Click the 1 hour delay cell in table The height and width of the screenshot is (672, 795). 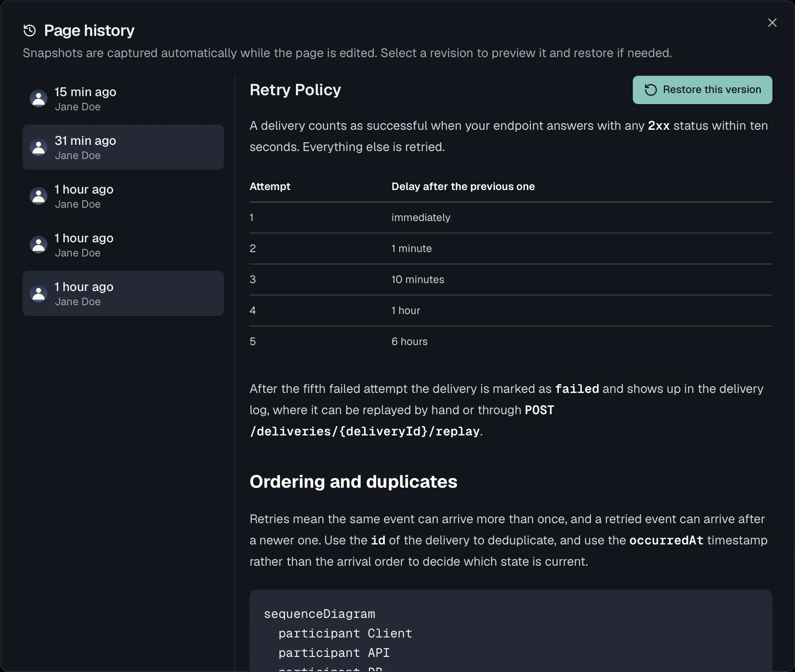[x=405, y=311]
